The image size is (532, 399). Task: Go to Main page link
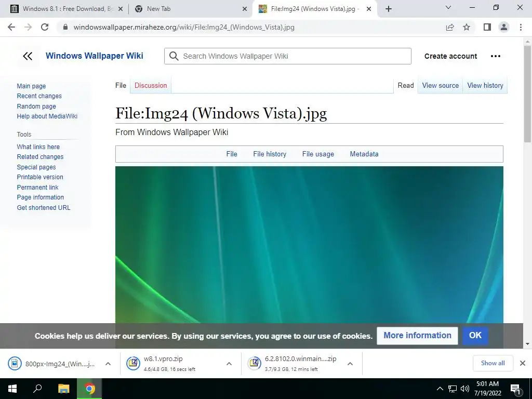point(31,86)
